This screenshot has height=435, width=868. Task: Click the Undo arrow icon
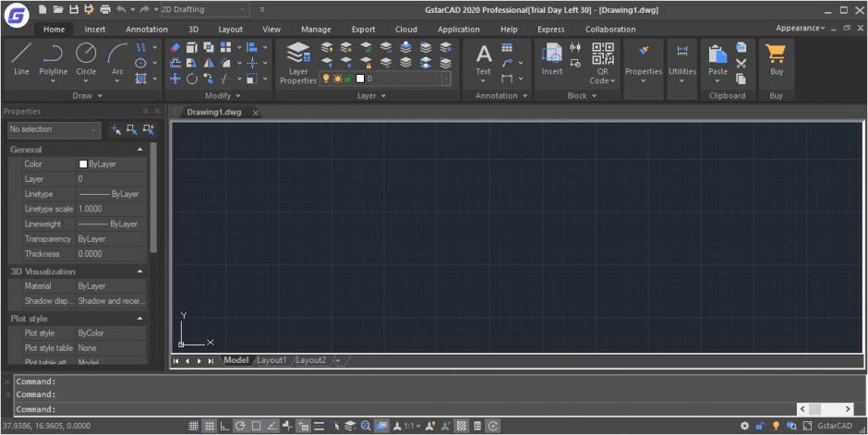pos(121,9)
